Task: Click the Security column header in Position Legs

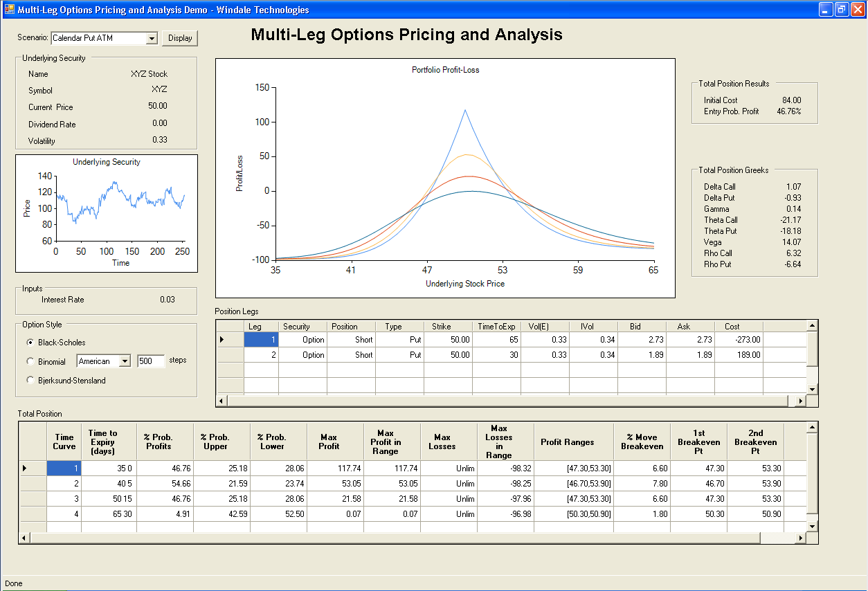Action: point(302,326)
